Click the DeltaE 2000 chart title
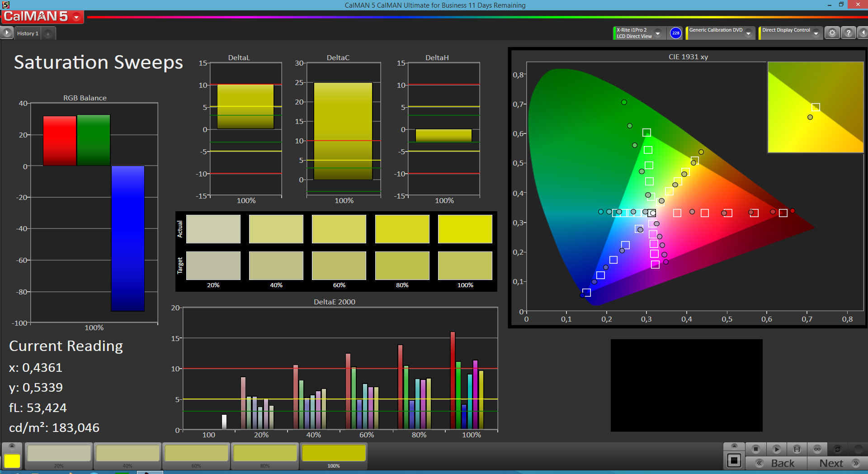868x474 pixels. click(335, 302)
